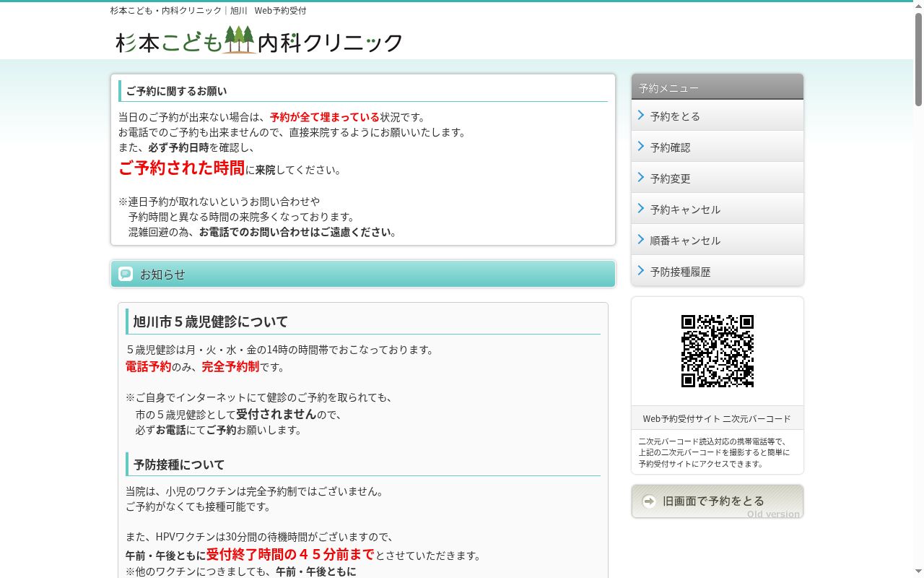Click the chevron icon next to 順番キャンセル

[640, 239]
